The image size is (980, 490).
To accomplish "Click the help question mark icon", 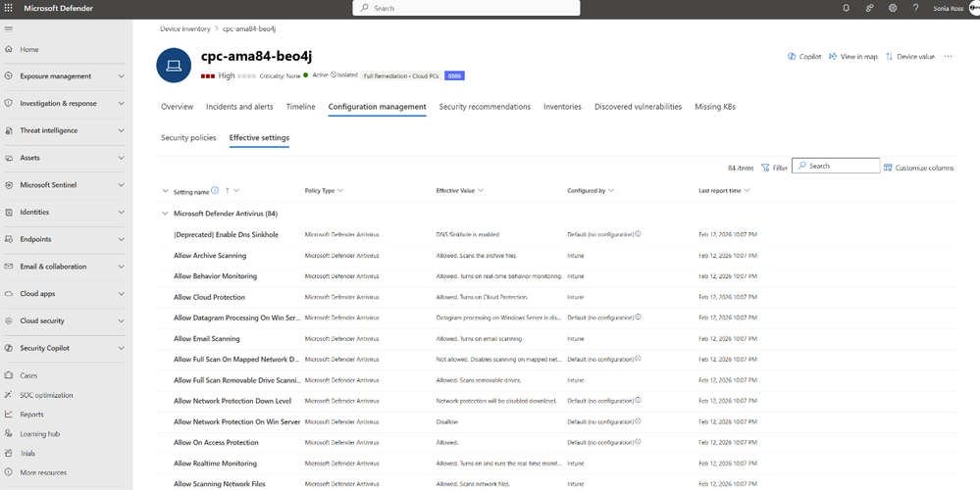I will [x=915, y=8].
